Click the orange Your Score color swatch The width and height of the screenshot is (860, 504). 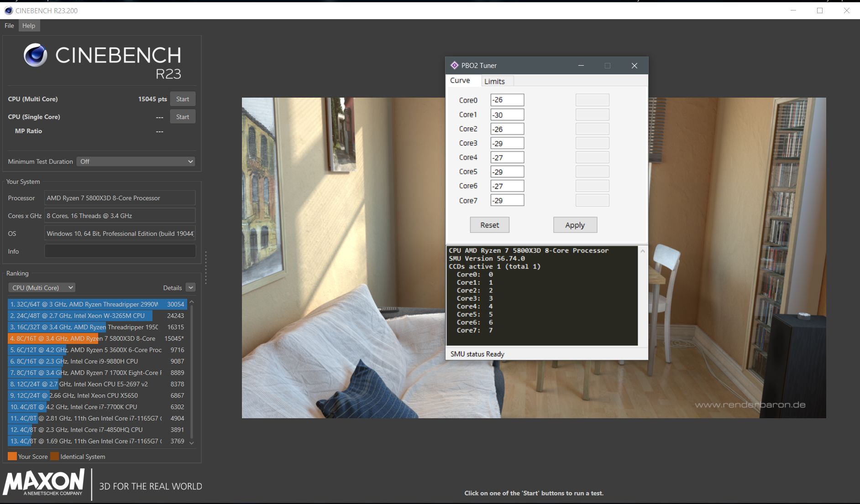pyautogui.click(x=12, y=456)
